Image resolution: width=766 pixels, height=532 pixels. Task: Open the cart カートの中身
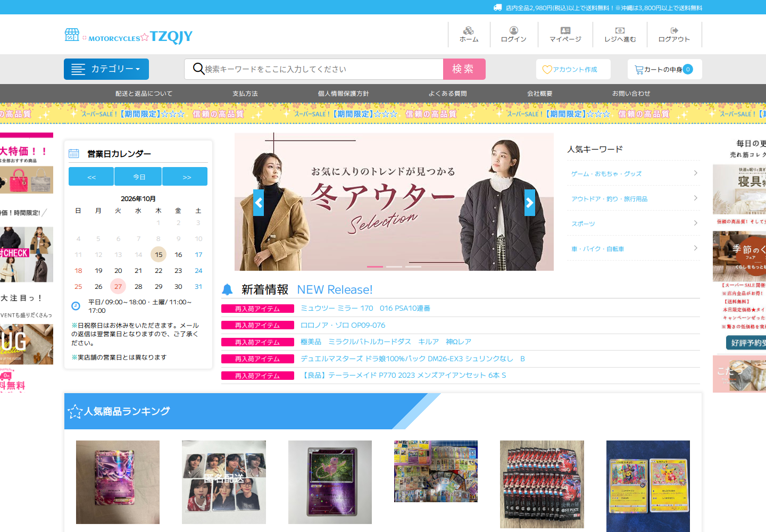click(664, 69)
